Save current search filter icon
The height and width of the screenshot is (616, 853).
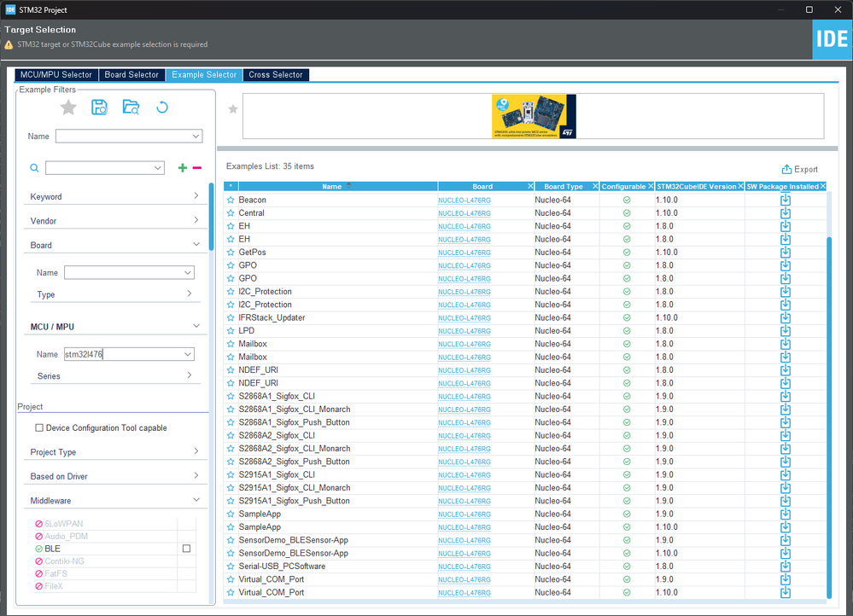tap(99, 108)
